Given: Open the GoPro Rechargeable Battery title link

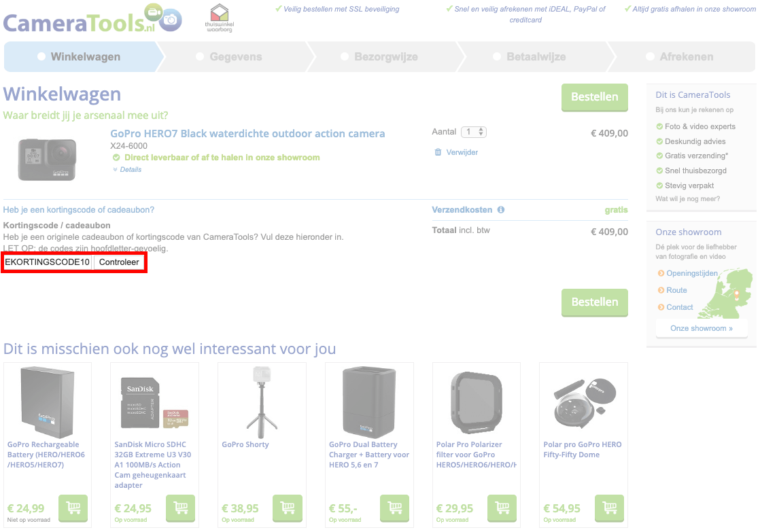Looking at the screenshot, I should [x=46, y=455].
